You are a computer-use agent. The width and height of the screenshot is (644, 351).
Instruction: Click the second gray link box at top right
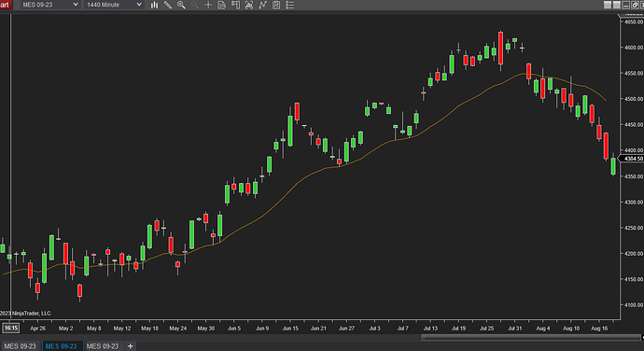617,5
